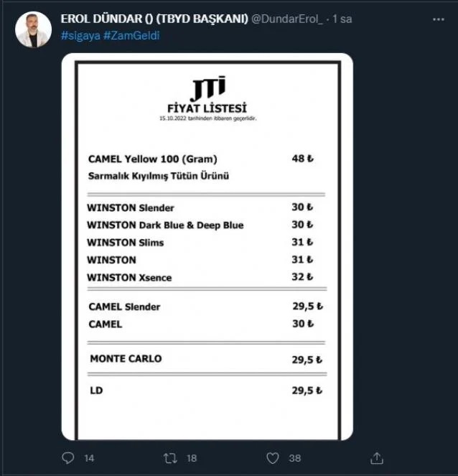Like the tweet with heart icon
458x476 pixels.
(273, 458)
